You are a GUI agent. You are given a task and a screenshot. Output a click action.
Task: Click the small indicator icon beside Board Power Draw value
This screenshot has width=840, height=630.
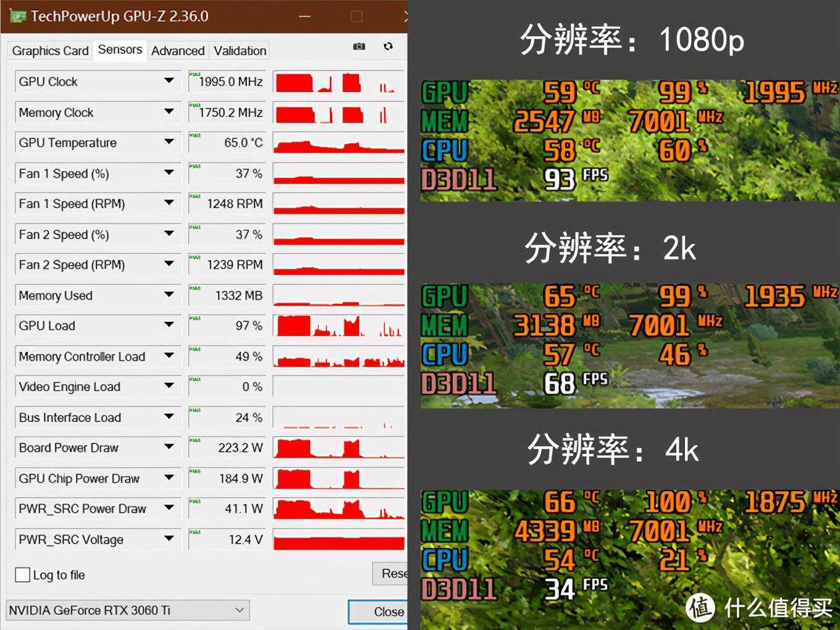[x=195, y=440]
